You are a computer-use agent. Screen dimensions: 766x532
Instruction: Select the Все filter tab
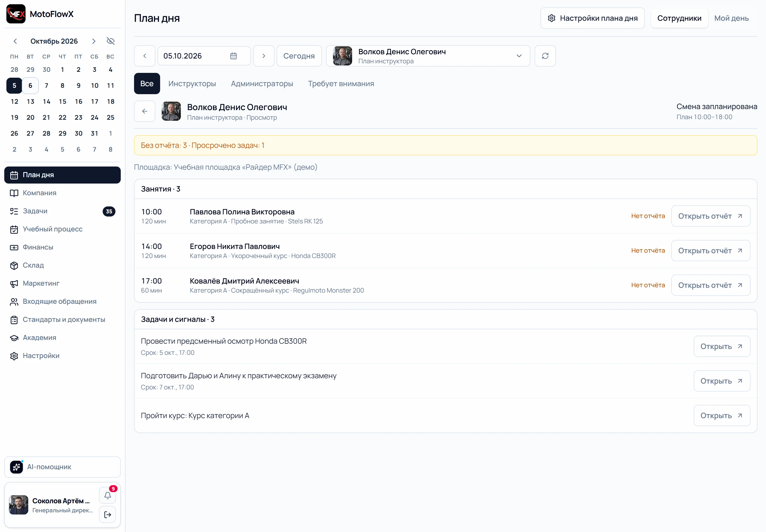[x=147, y=84]
